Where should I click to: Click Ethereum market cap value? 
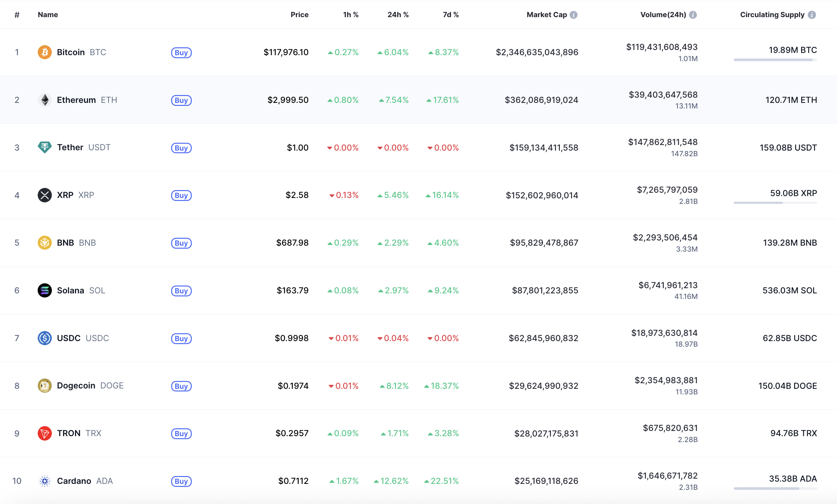541,100
